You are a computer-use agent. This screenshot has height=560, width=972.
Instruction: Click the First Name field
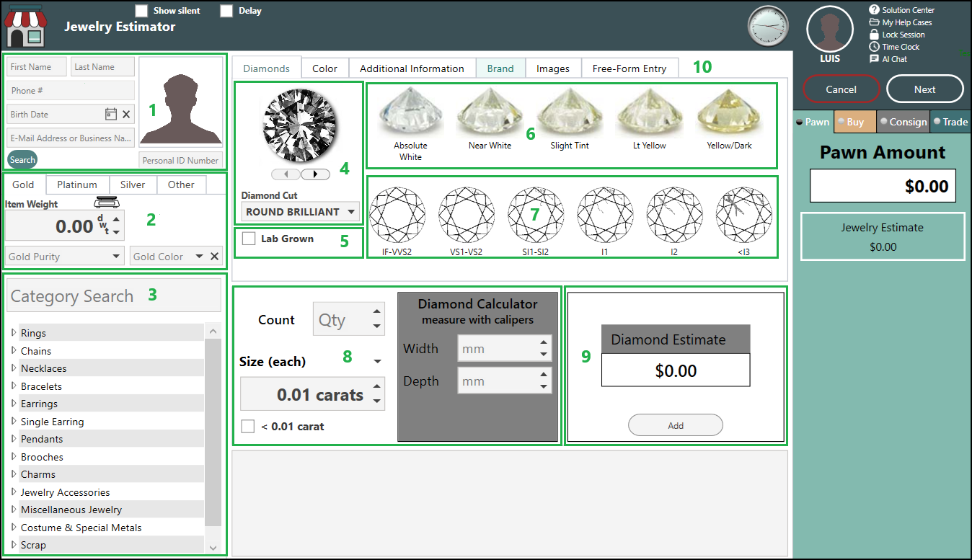point(37,67)
